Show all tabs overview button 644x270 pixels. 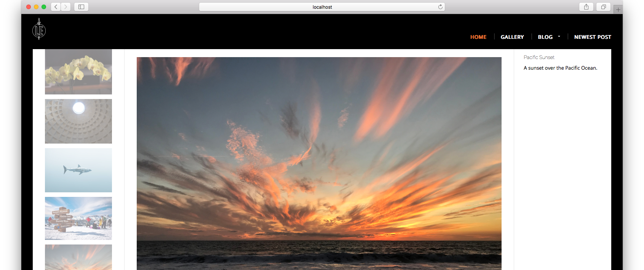point(603,7)
